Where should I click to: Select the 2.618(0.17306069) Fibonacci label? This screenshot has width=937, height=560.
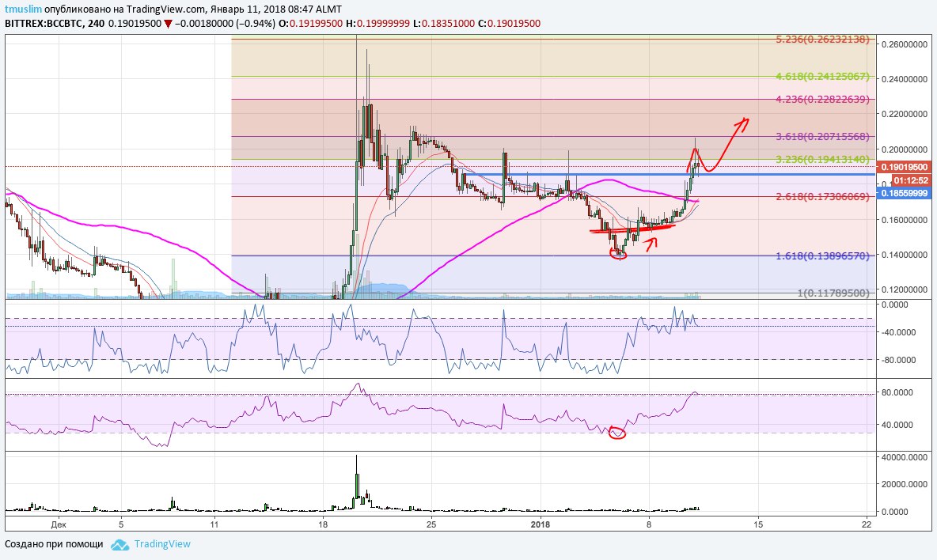pyautogui.click(x=822, y=196)
